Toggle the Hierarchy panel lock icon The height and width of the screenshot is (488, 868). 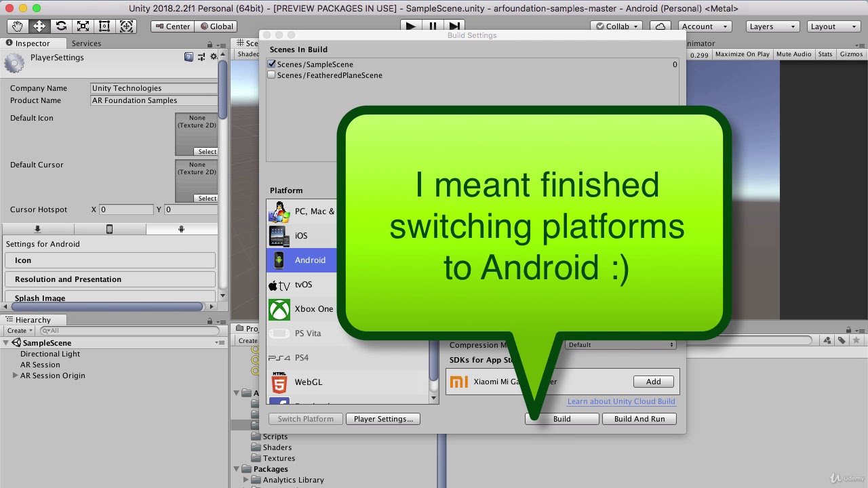(x=210, y=321)
